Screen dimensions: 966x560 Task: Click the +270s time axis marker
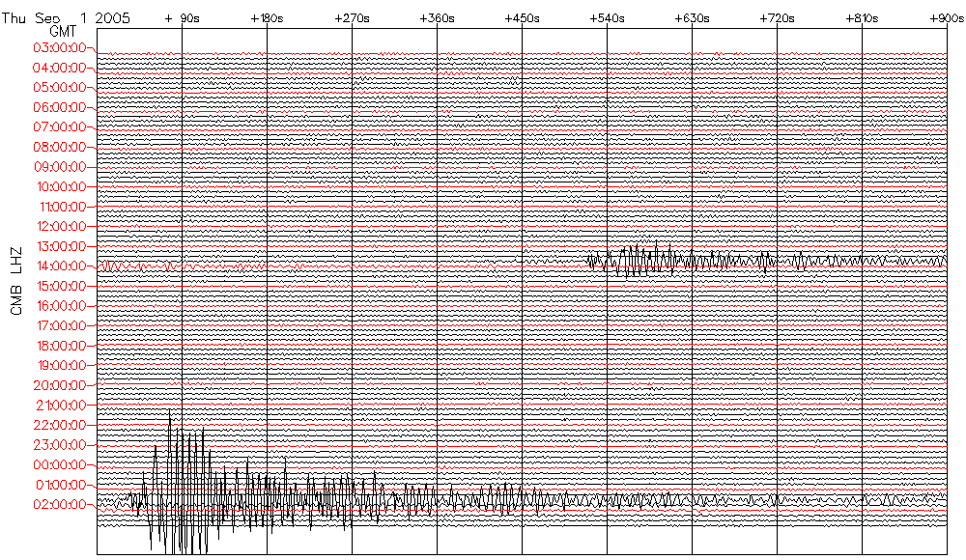352,18
